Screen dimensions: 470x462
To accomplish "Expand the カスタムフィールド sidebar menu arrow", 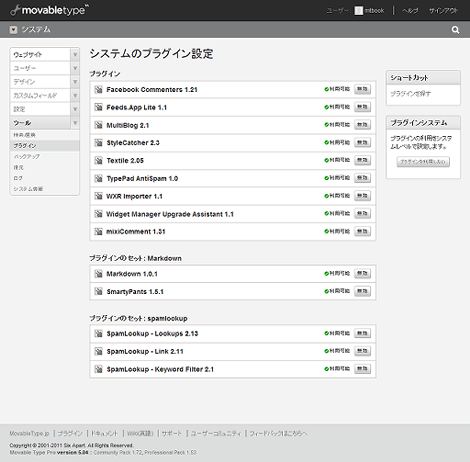I will (x=75, y=95).
